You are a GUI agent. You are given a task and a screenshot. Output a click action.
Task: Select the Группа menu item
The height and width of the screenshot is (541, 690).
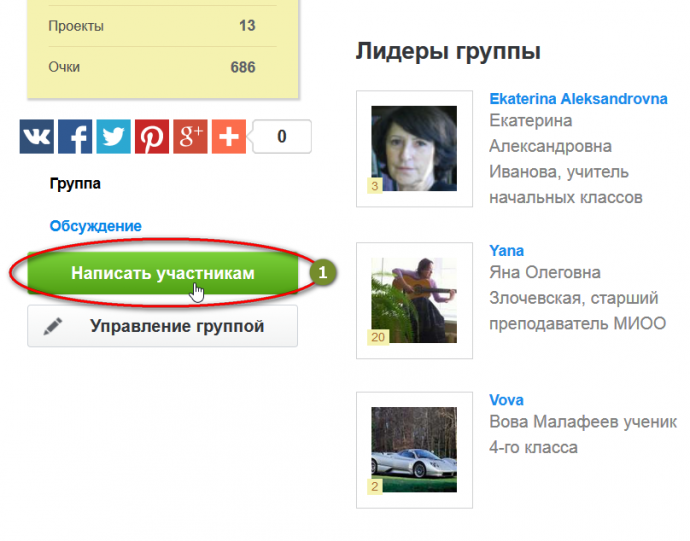(x=75, y=184)
